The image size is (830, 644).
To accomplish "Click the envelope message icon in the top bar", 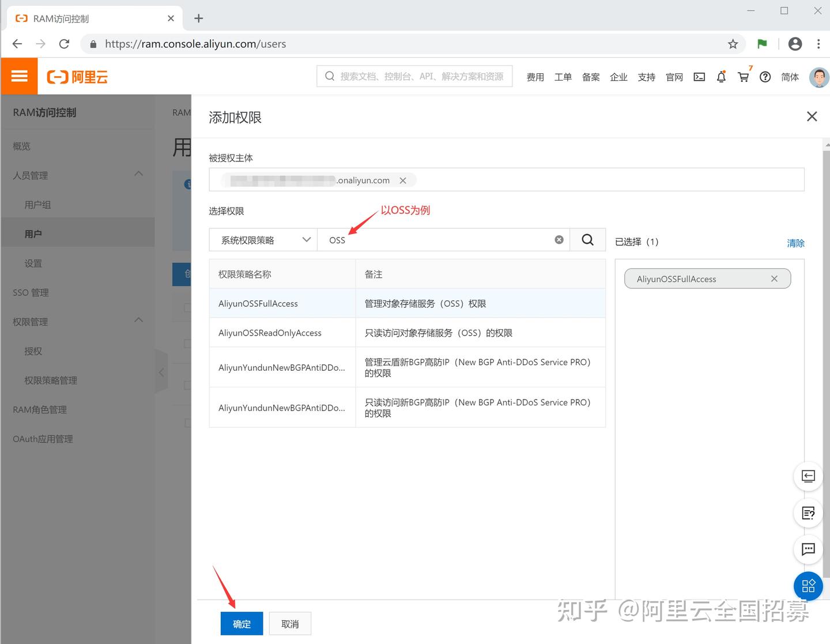I will pyautogui.click(x=699, y=77).
